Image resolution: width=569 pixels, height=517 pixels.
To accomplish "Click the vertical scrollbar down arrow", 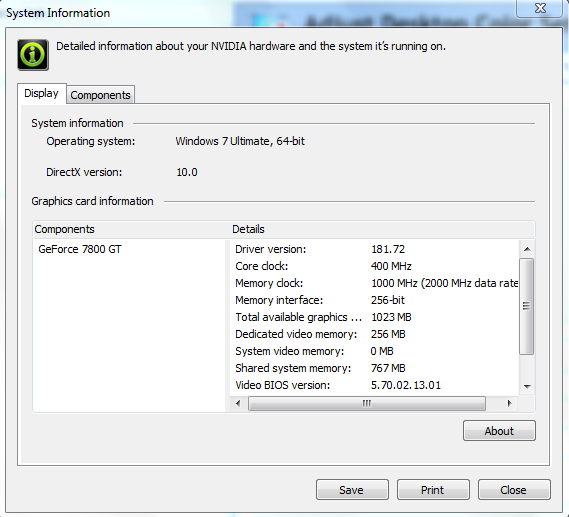I will 527,387.
